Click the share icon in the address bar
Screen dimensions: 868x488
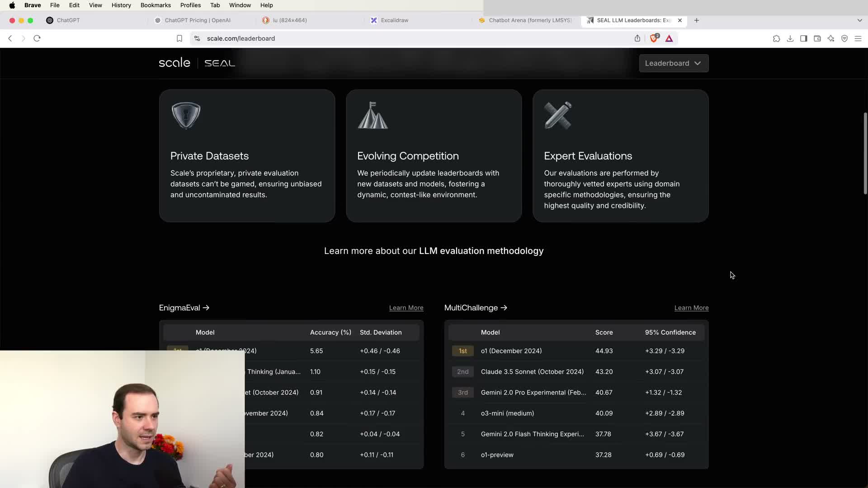pyautogui.click(x=637, y=38)
